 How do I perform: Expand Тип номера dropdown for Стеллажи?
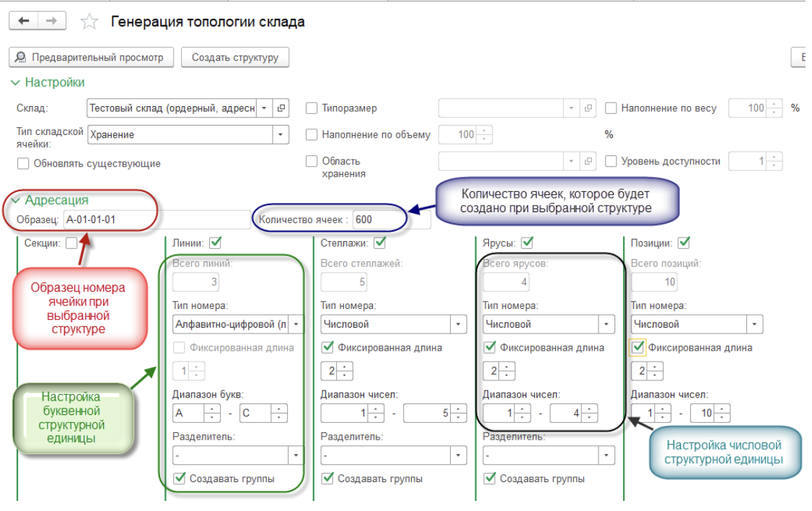(x=458, y=325)
